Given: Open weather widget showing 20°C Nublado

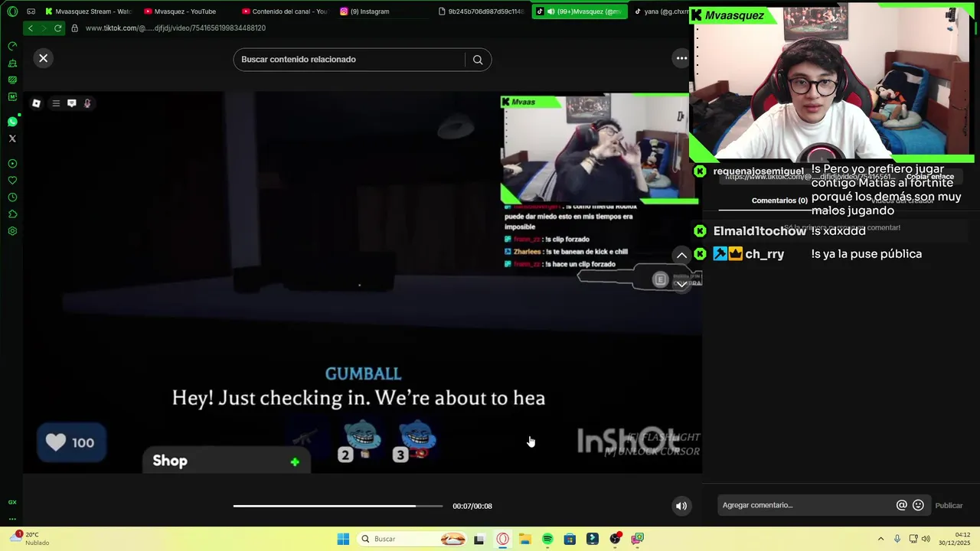Looking at the screenshot, I should pos(31,539).
